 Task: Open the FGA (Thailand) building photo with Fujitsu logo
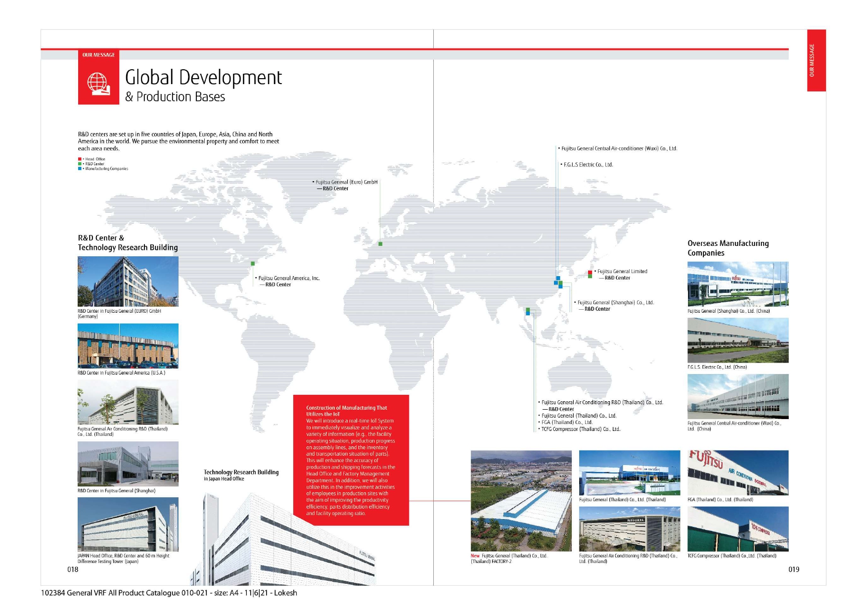pos(738,472)
